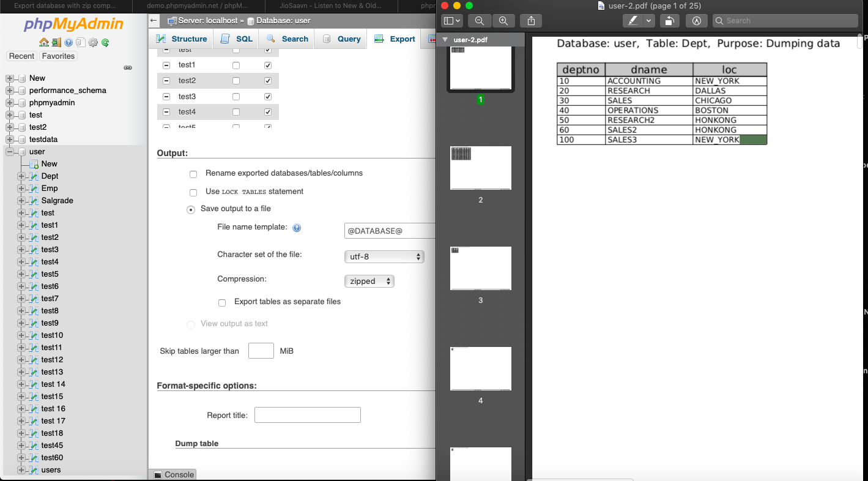Click the Recent button in the sidebar
The width and height of the screenshot is (868, 481).
21,56
